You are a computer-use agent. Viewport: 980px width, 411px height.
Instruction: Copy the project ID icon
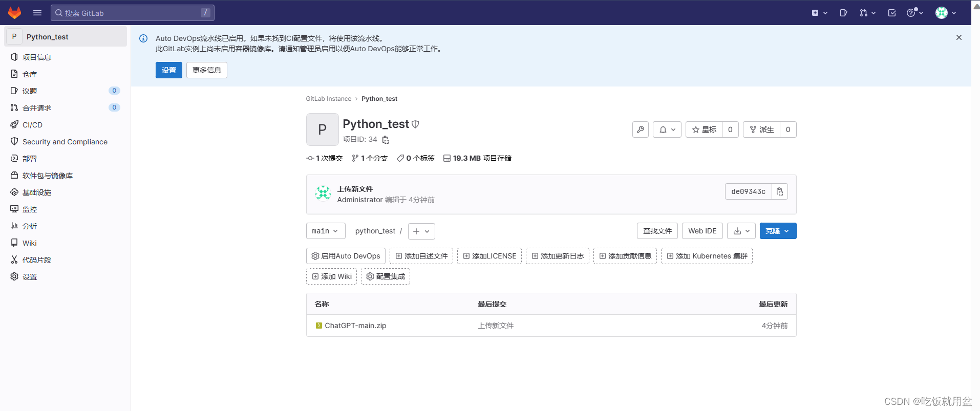[x=386, y=140]
